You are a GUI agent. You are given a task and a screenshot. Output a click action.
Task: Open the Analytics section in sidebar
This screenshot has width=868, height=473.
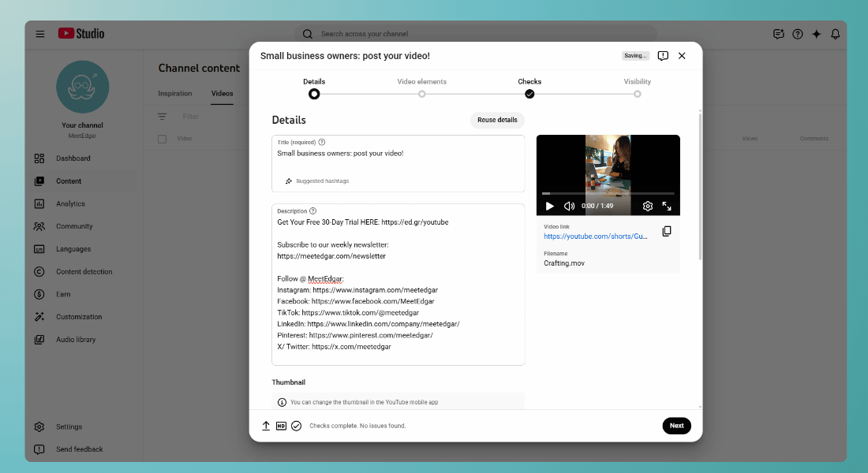point(39,203)
